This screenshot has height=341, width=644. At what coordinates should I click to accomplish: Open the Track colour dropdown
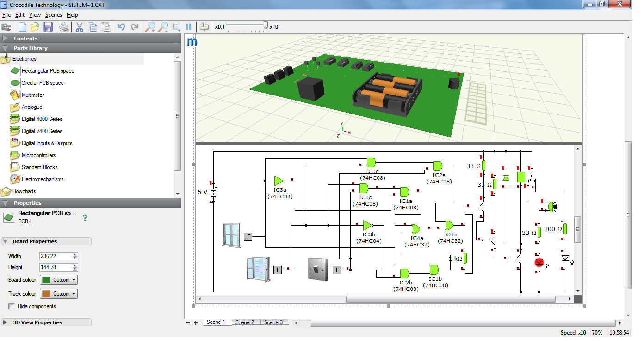point(59,294)
